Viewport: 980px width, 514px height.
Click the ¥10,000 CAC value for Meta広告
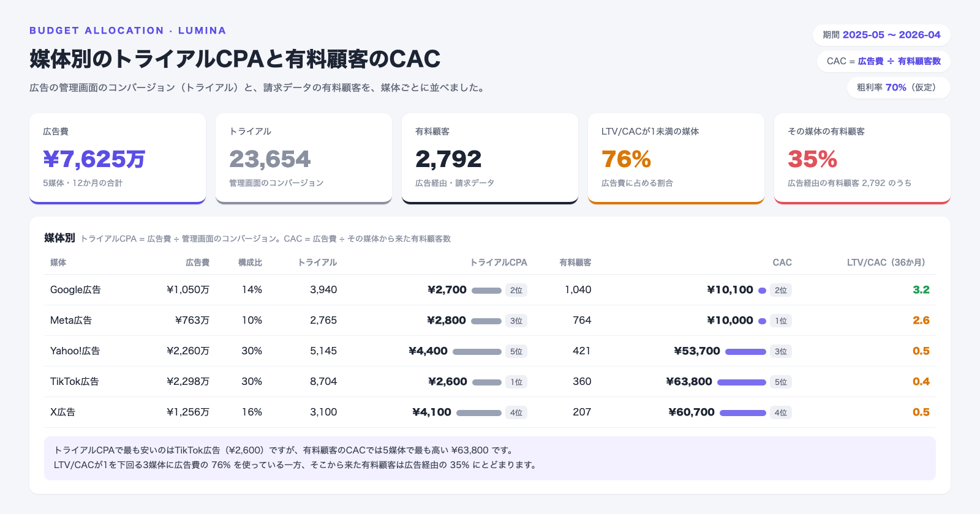[730, 321]
